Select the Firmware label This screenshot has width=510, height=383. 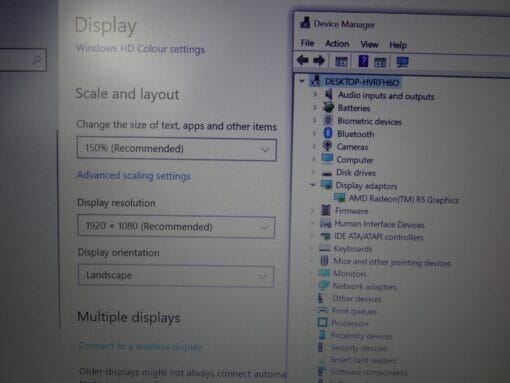click(x=352, y=211)
